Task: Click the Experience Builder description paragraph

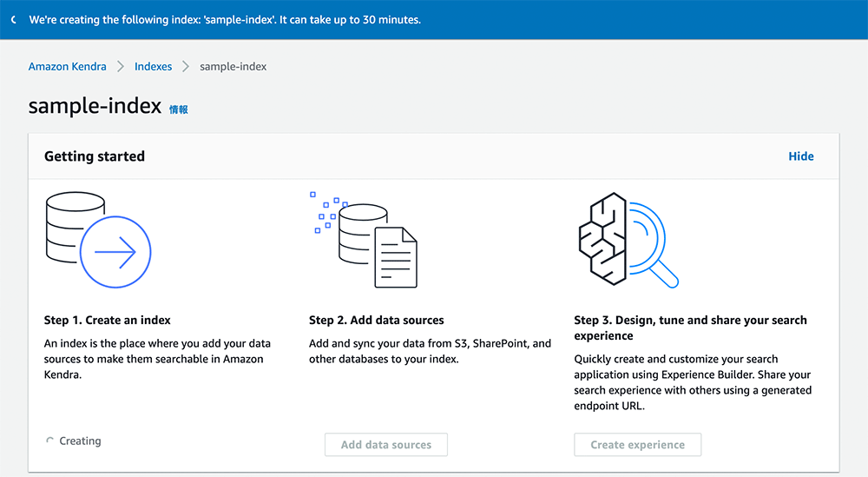Action: [693, 382]
